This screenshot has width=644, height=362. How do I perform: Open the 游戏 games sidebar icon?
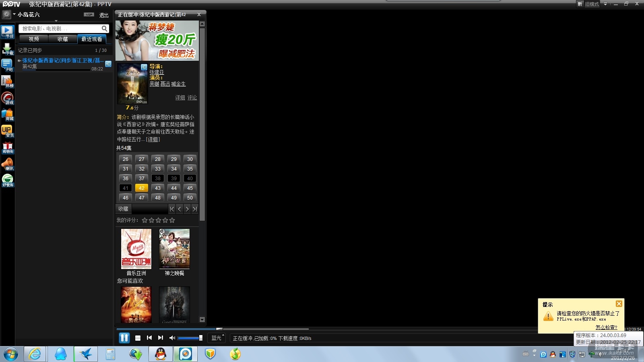[7, 98]
